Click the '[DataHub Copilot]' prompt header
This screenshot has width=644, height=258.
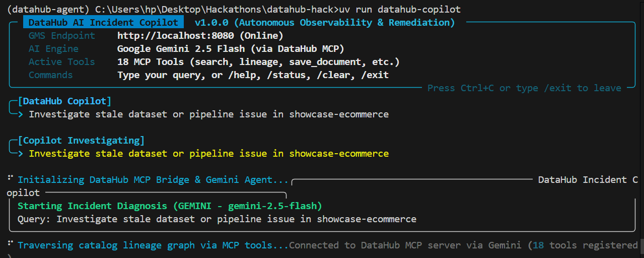64,101
